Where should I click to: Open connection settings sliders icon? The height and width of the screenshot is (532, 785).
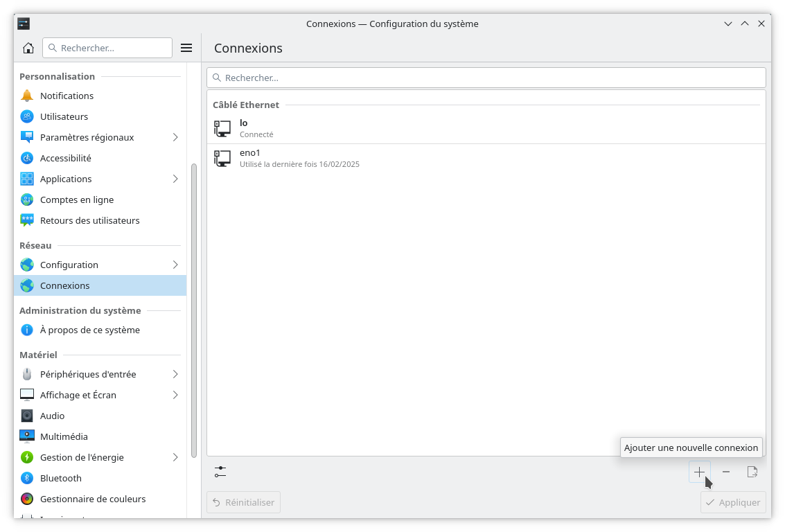[220, 472]
